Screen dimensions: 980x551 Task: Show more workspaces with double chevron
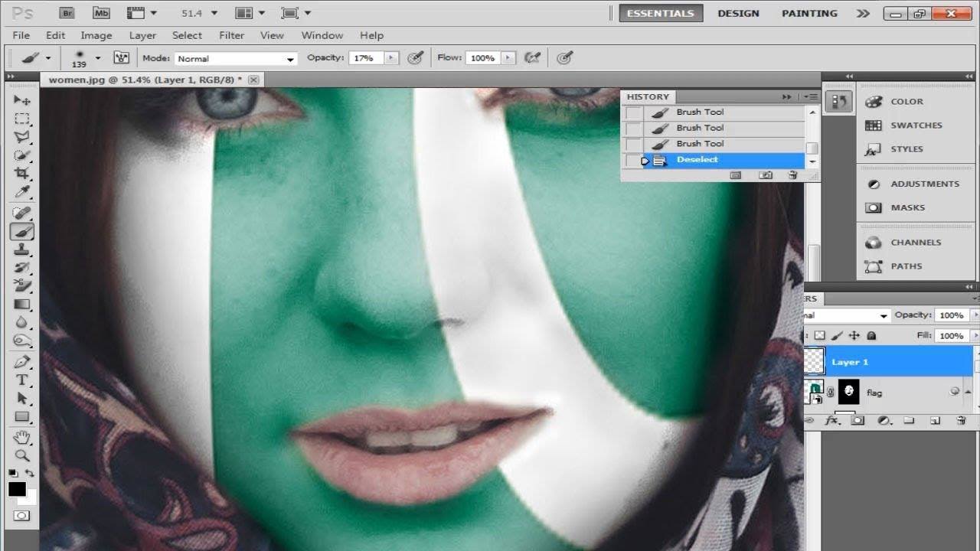click(x=863, y=13)
